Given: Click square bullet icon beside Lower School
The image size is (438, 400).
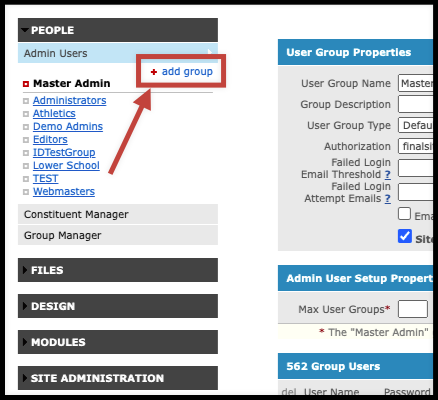Looking at the screenshot, I should [x=26, y=166].
